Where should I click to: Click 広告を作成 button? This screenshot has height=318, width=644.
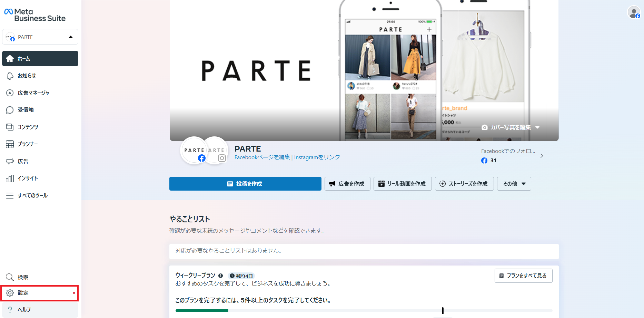pyautogui.click(x=347, y=184)
